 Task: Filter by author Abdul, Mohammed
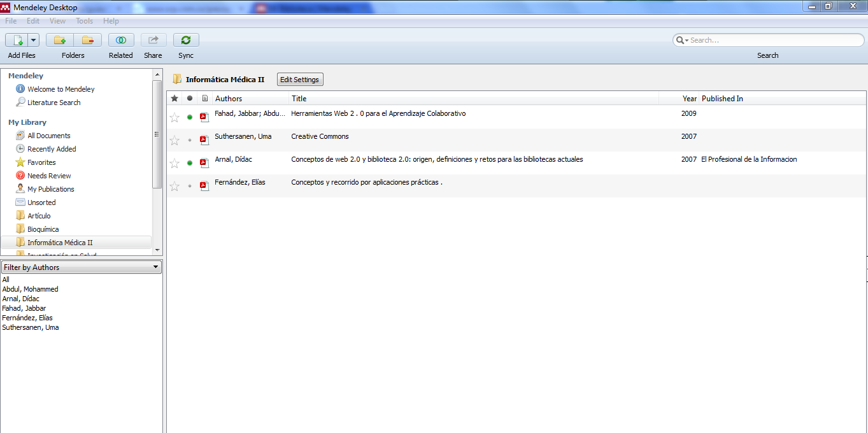point(30,289)
